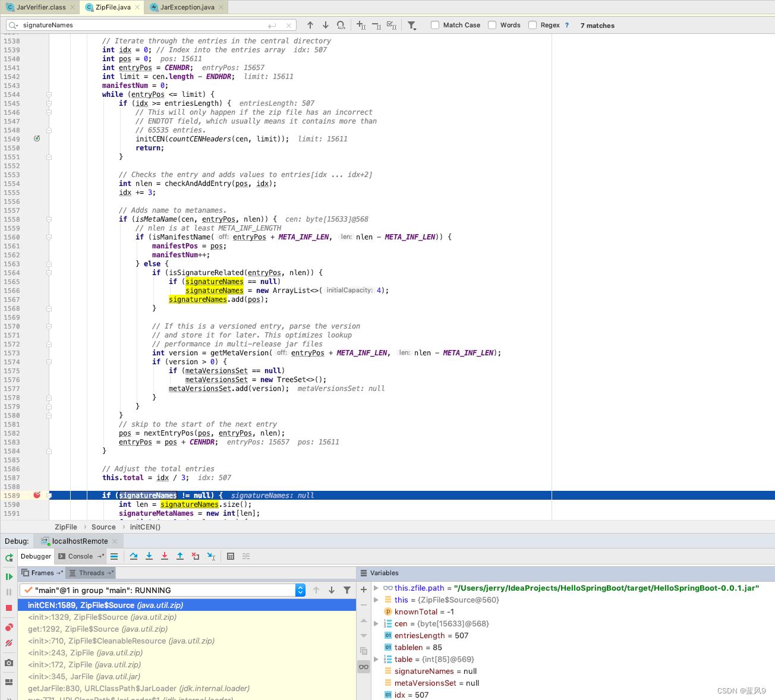775x700 pixels.
Task: Close the JarException.java editor tab
Action: click(221, 7)
